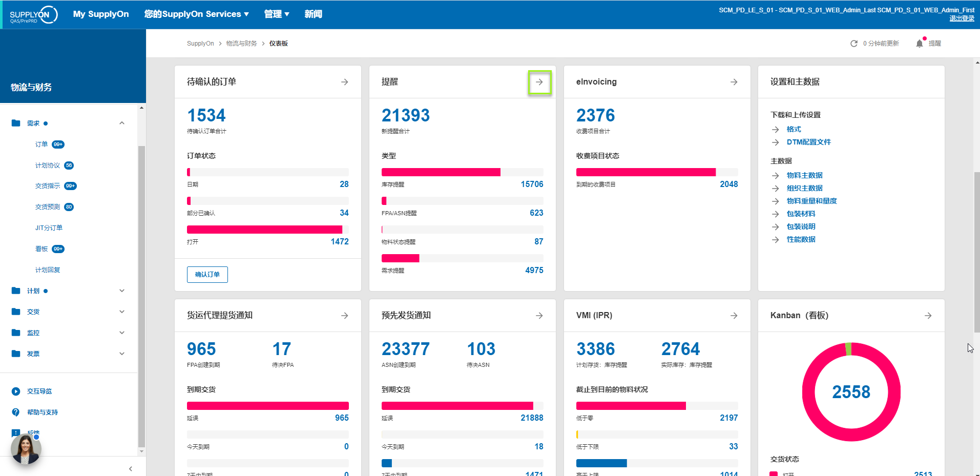The height and width of the screenshot is (476, 980).
Task: Click the Kanban donut chart 2558
Action: [x=851, y=392]
